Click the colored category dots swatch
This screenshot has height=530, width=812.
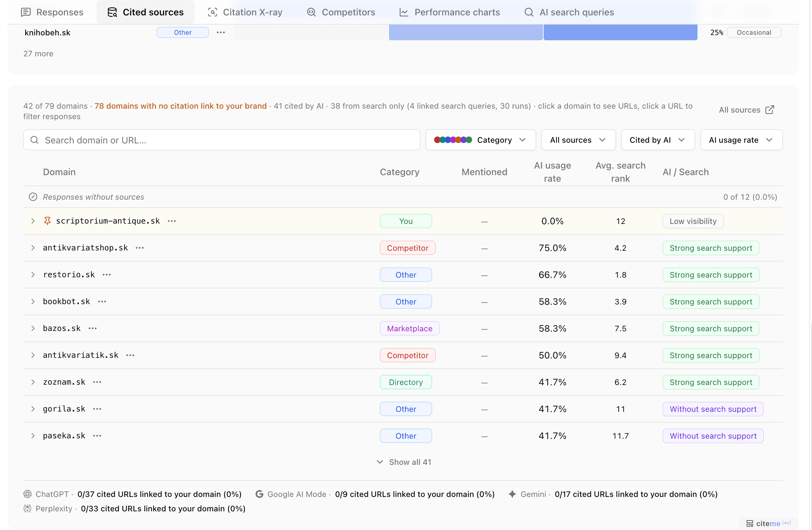[x=453, y=140]
